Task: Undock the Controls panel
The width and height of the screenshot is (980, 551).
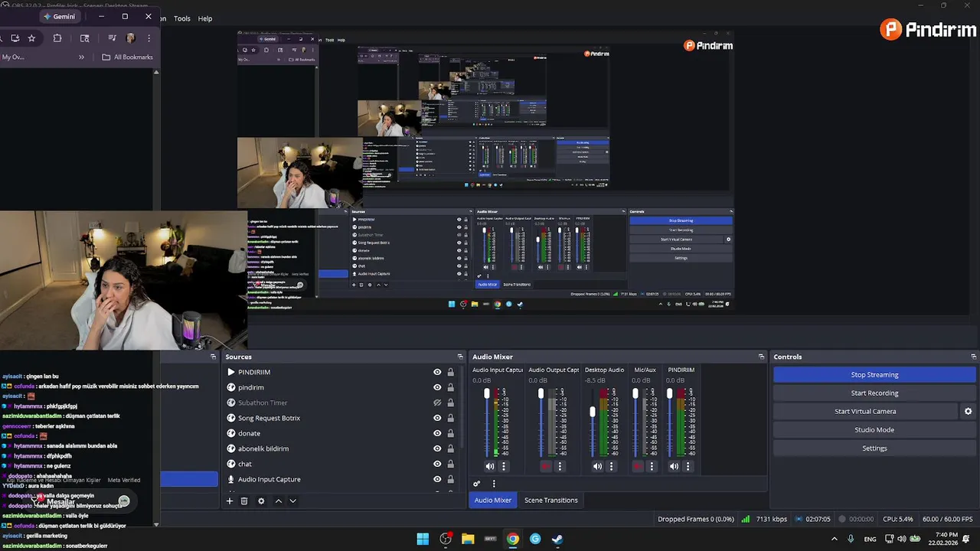Action: (x=974, y=357)
